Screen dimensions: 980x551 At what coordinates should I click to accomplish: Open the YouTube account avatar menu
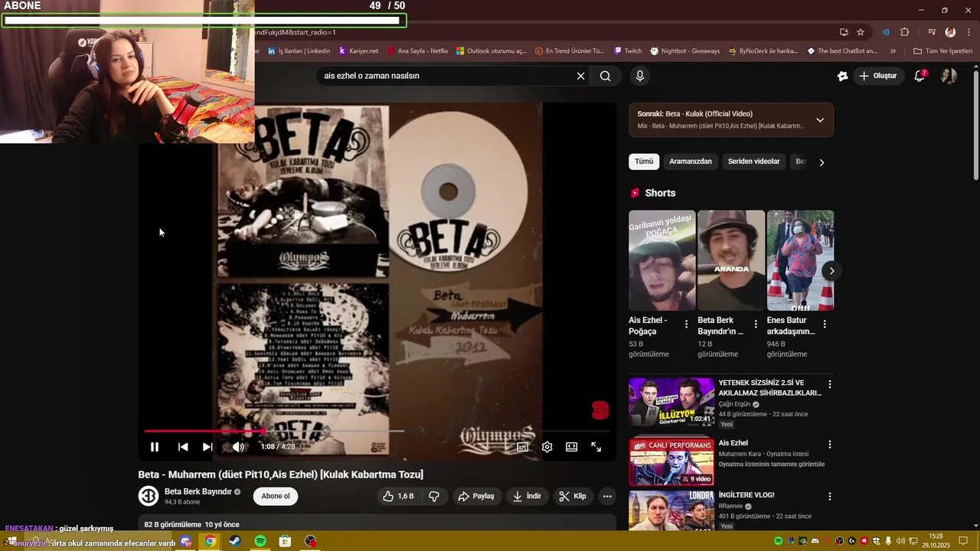coord(949,76)
